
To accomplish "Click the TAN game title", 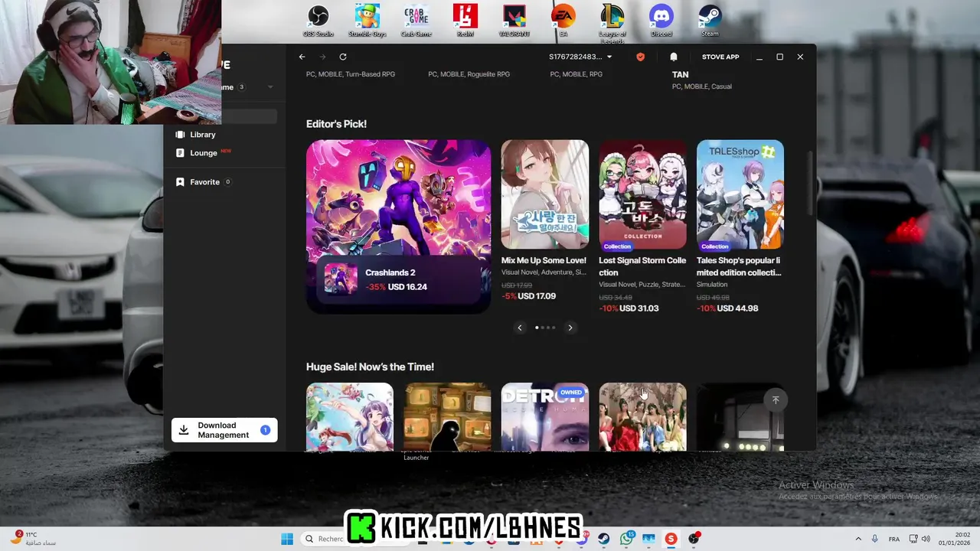I will 680,75.
